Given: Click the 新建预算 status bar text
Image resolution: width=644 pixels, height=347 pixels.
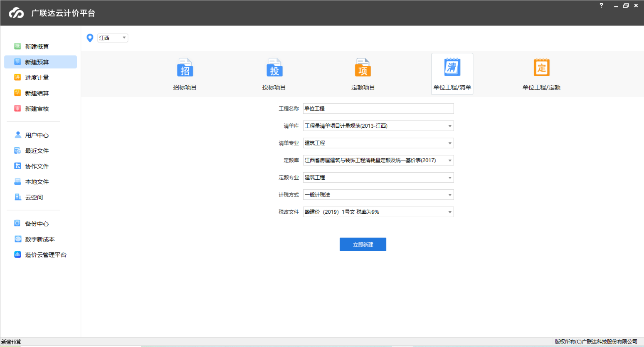Looking at the screenshot, I should [x=11, y=342].
